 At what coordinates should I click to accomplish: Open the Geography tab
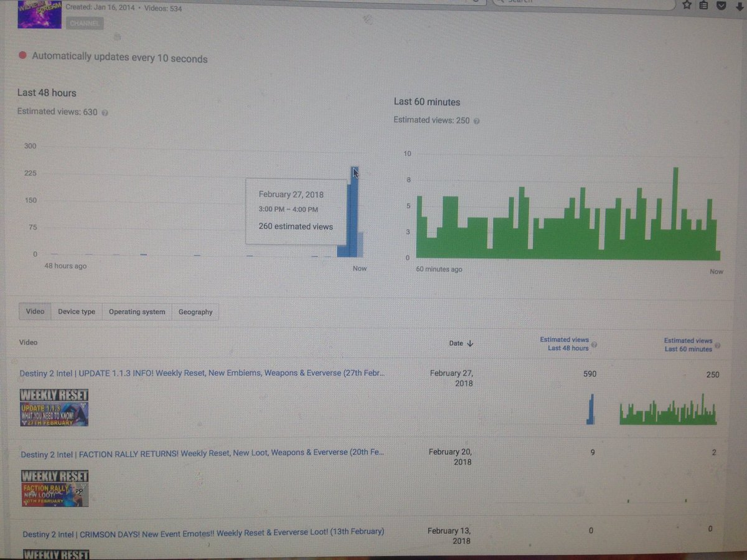tap(195, 312)
